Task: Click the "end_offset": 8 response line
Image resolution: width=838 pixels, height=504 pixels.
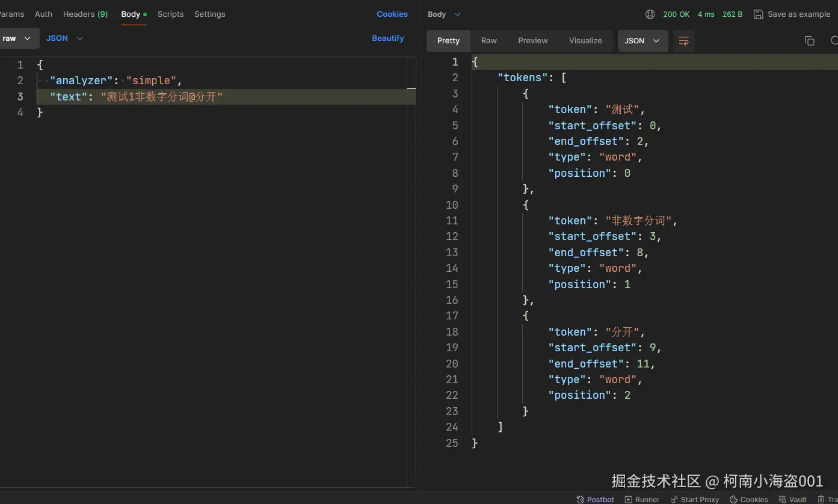Action: click(x=598, y=252)
